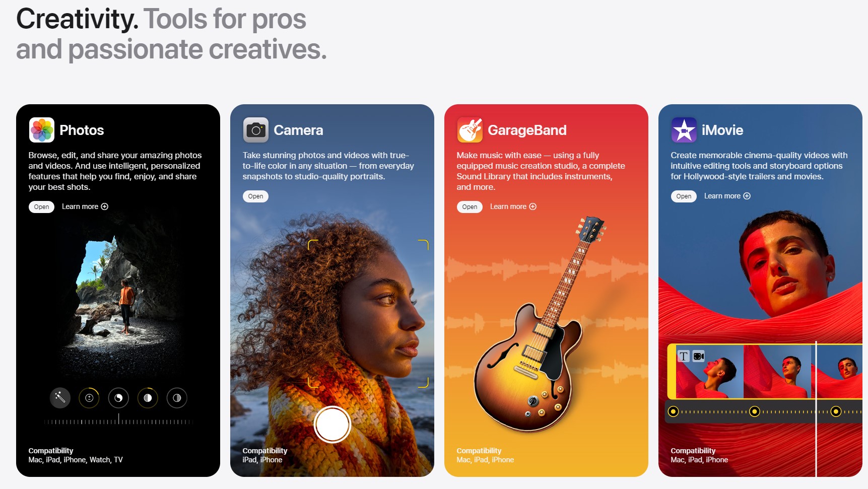Select the half-filled contrast adjustment circle
The image size is (868, 489).
[148, 398]
